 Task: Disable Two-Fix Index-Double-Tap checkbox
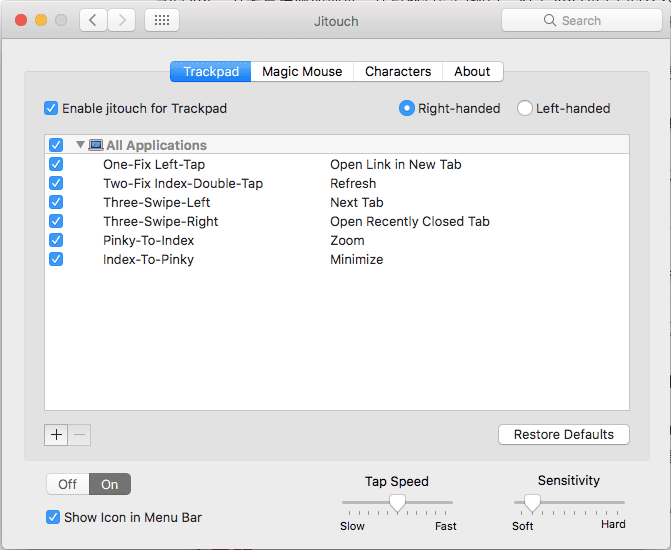(56, 183)
